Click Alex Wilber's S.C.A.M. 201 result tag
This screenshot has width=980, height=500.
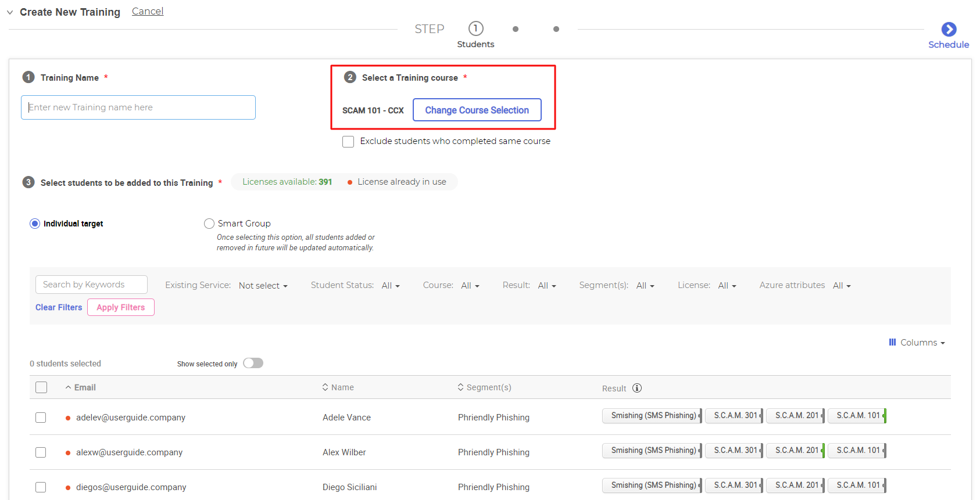point(796,451)
